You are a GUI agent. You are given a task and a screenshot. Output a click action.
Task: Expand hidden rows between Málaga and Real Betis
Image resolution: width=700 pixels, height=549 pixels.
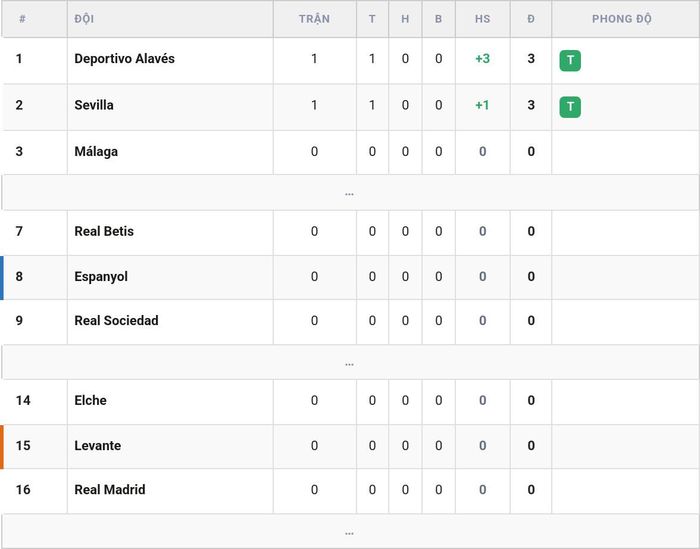pyautogui.click(x=350, y=193)
